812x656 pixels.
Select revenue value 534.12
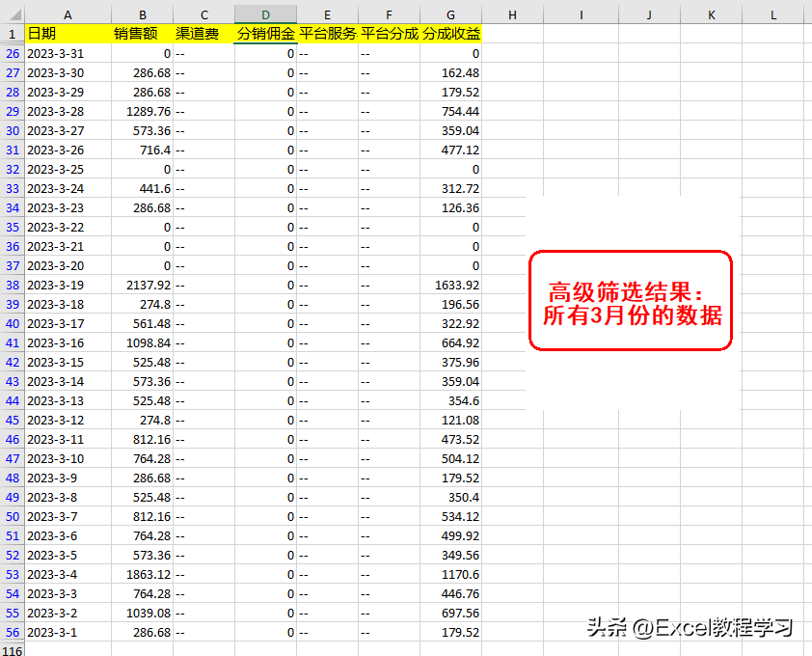tap(451, 517)
